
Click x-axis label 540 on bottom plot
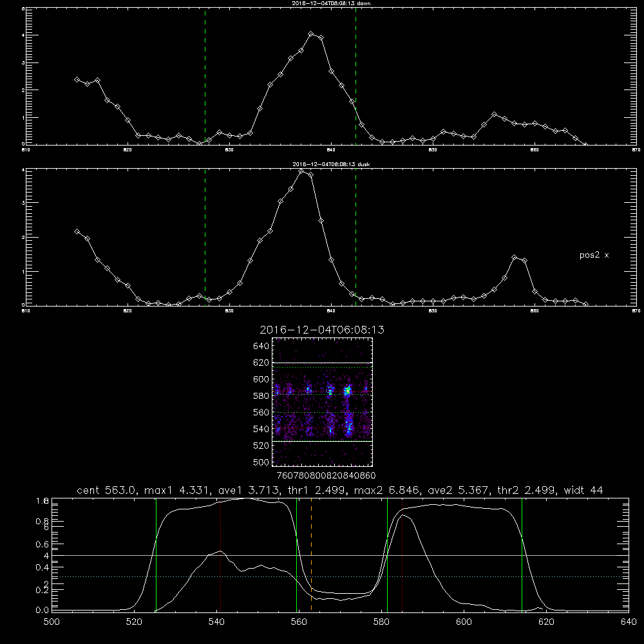point(216,622)
